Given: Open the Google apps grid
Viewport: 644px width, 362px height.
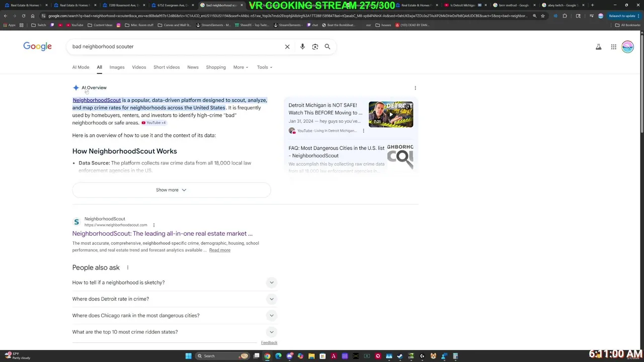Looking at the screenshot, I should (x=614, y=47).
